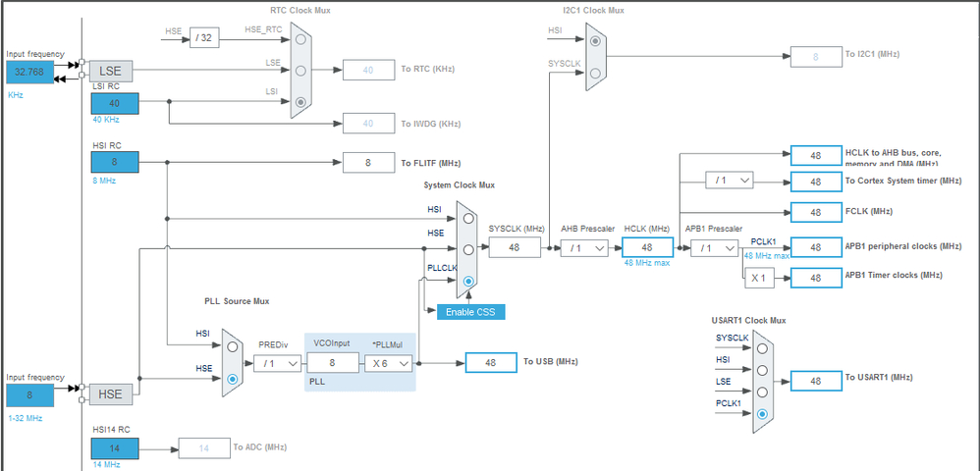Image resolution: width=980 pixels, height=471 pixels.
Task: Click the To IWDG (KHz) 40 field
Action: point(368,123)
